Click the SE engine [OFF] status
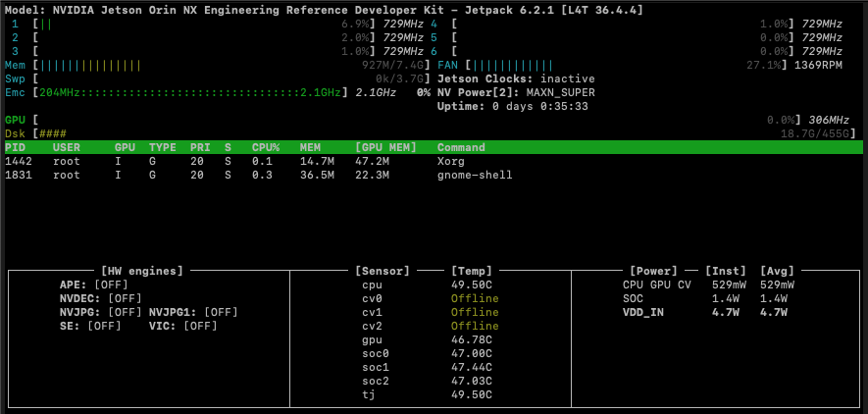The image size is (868, 414). pyautogui.click(x=104, y=326)
